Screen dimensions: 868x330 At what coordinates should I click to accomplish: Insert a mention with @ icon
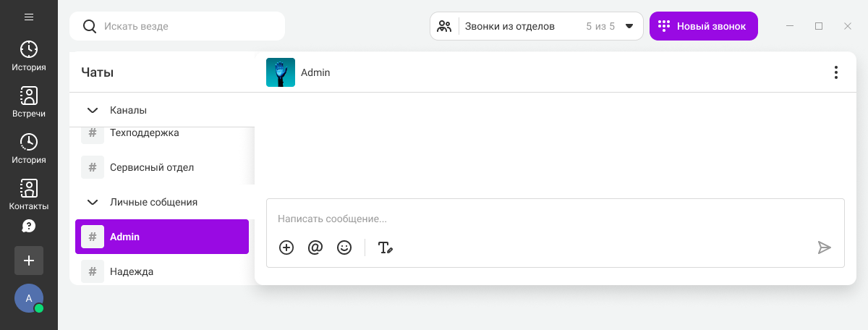pos(315,247)
